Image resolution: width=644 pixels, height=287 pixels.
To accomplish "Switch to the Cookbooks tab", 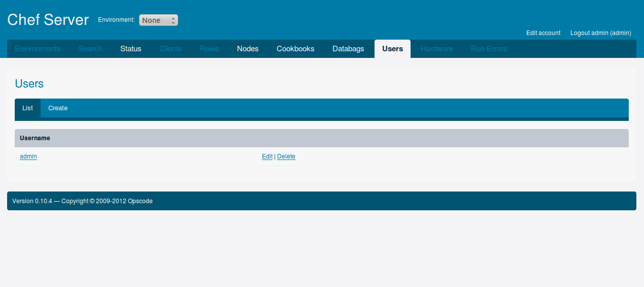I will [x=295, y=49].
